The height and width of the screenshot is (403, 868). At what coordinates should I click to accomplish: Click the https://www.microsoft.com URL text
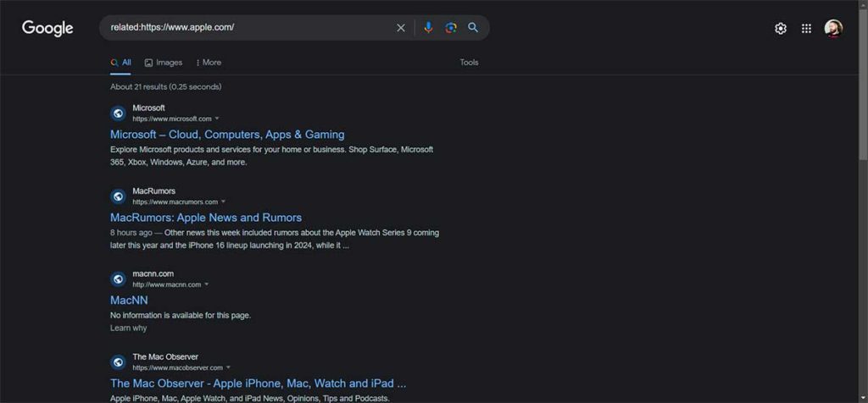[x=172, y=119]
